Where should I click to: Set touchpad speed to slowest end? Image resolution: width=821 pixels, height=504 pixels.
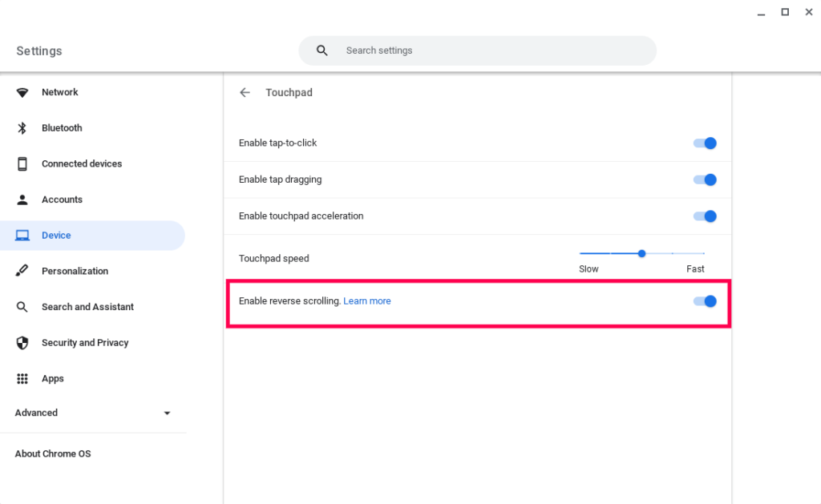click(580, 253)
